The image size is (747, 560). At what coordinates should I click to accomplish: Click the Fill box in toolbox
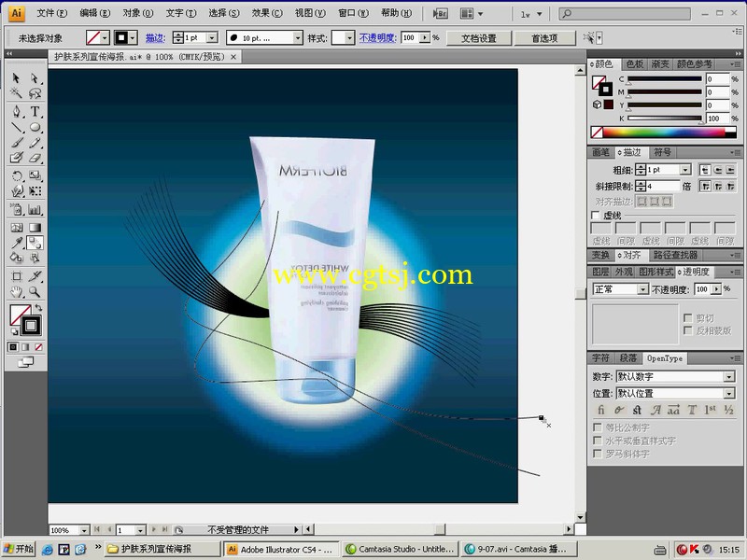tap(19, 315)
